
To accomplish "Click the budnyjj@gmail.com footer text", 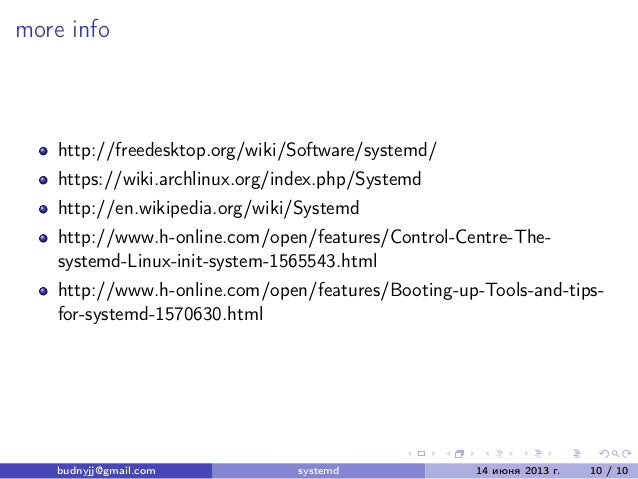I will (x=106, y=471).
